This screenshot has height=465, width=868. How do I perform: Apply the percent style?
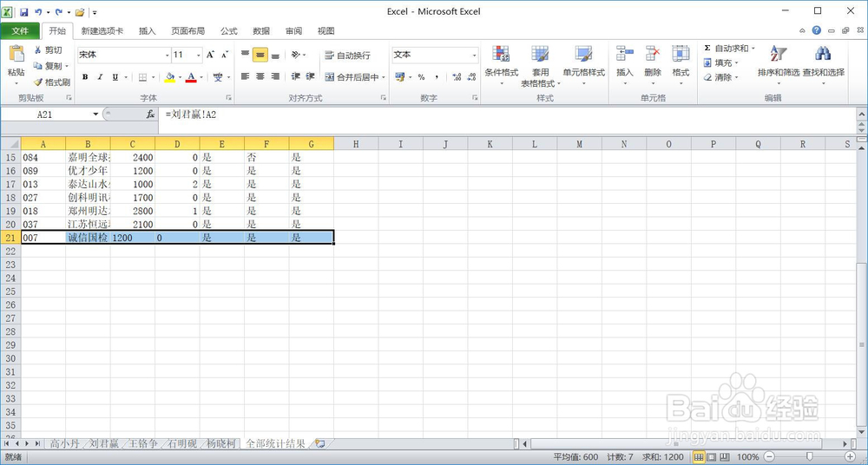point(421,77)
